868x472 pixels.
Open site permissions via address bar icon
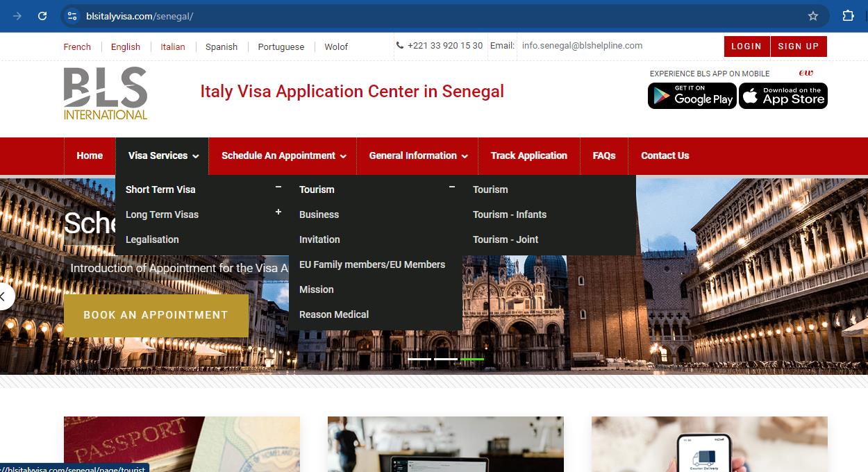tap(72, 15)
